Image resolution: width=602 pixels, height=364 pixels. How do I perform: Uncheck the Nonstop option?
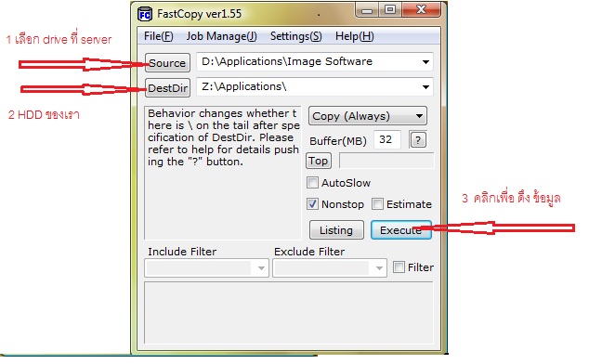click(312, 203)
